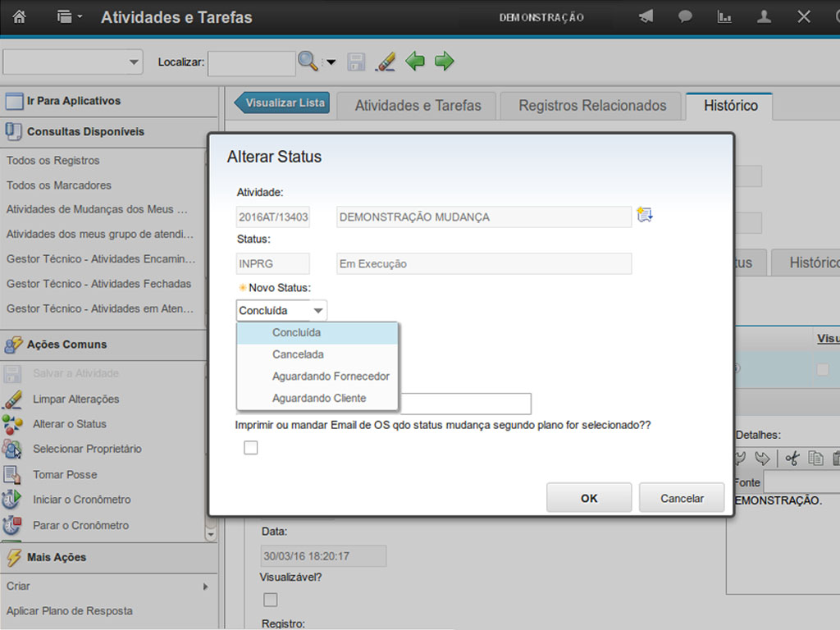Click the green previous record arrow

(415, 62)
